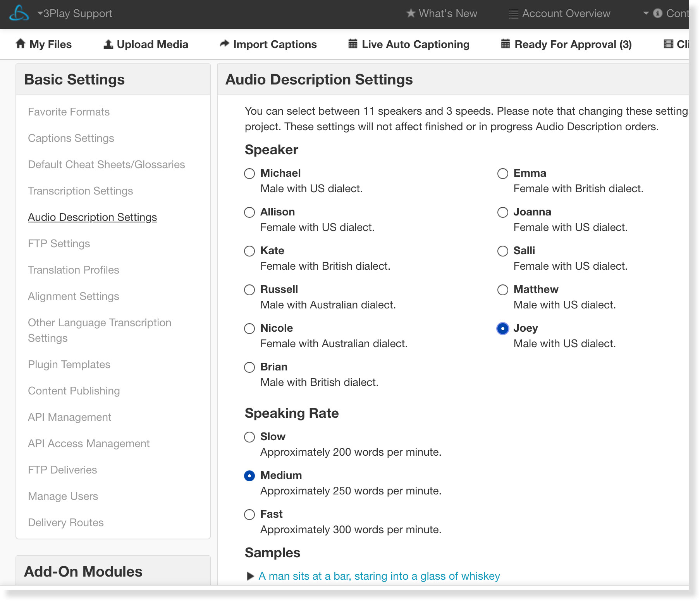Select the Emma voice option

[x=502, y=174]
